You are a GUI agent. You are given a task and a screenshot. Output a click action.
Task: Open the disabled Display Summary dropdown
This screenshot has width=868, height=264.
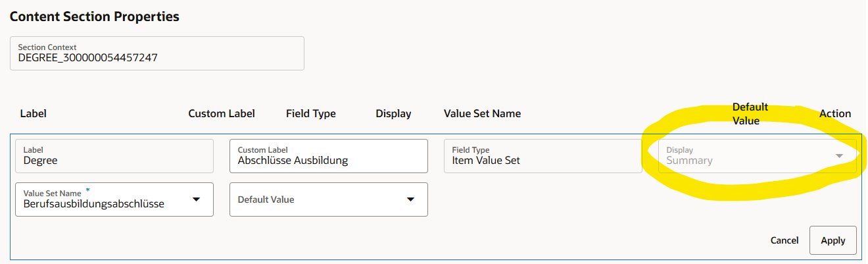tap(758, 156)
